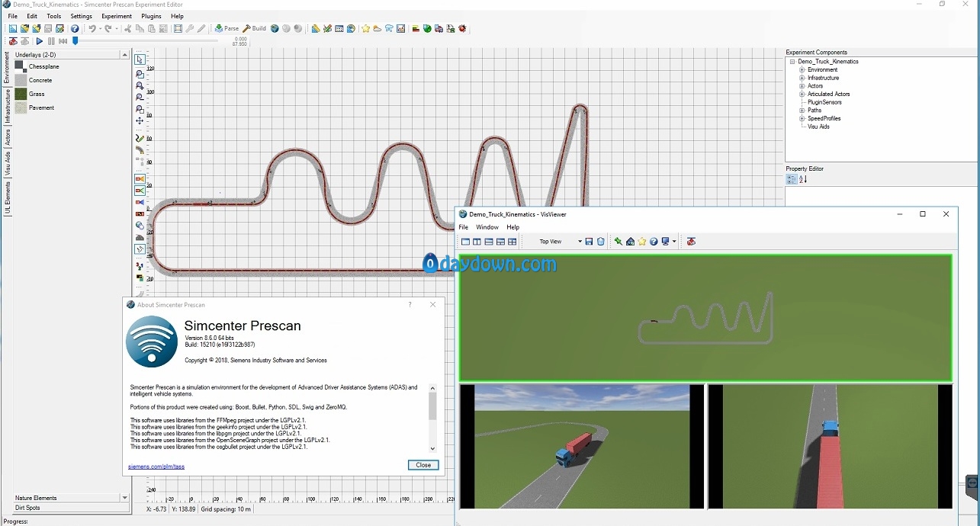Click the Dirt Spots section header

(x=72, y=508)
